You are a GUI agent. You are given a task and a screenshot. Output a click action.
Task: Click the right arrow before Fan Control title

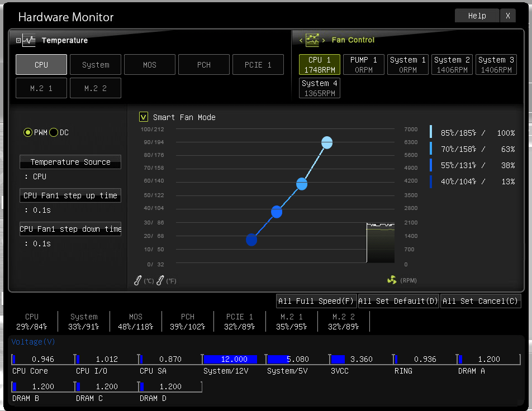tap(324, 40)
